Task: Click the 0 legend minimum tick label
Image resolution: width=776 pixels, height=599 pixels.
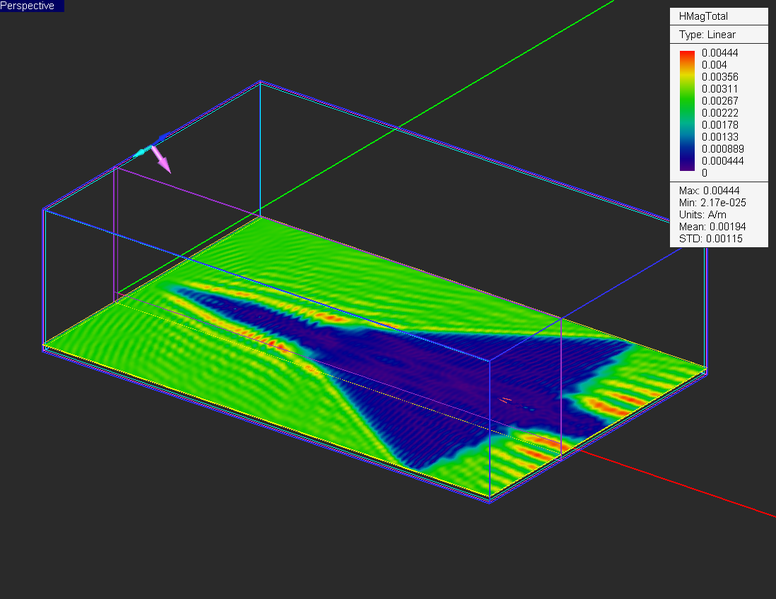Action: point(704,173)
